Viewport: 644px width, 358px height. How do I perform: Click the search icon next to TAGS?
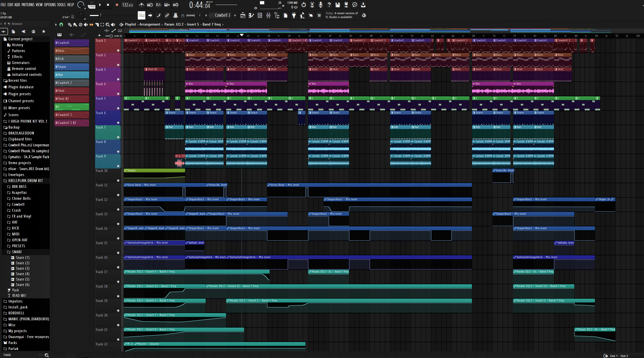point(46,355)
